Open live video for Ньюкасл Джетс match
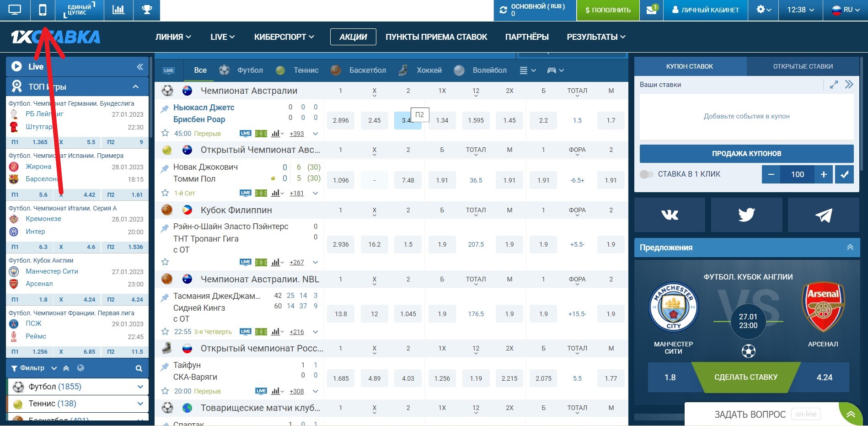This screenshot has height=426, width=868. pos(246,134)
